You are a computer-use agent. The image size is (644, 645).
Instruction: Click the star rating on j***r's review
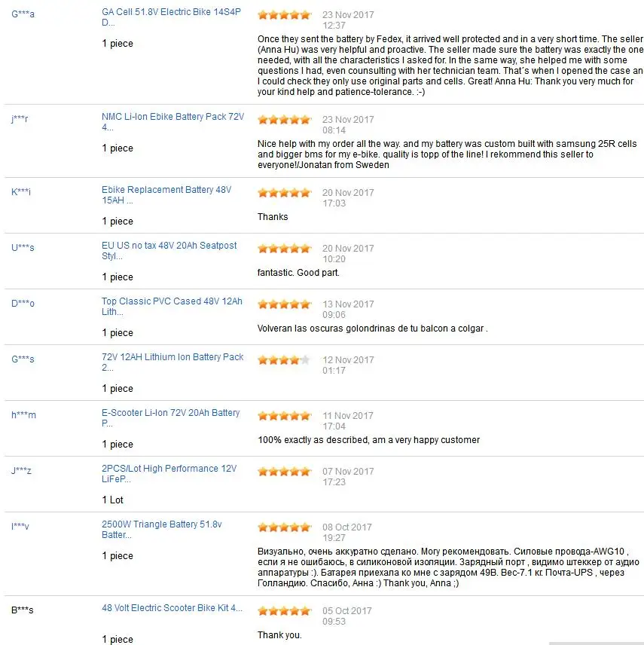click(284, 120)
